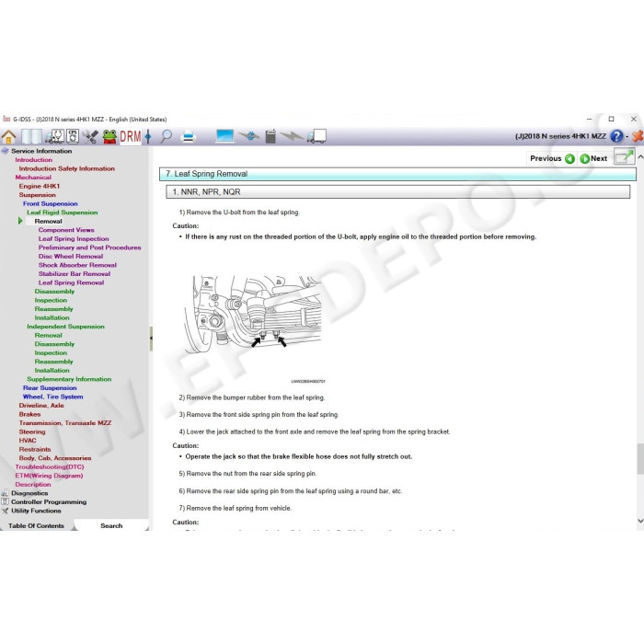Expand Rear Suspension in tree
This screenshot has height=644, width=644.
click(50, 387)
